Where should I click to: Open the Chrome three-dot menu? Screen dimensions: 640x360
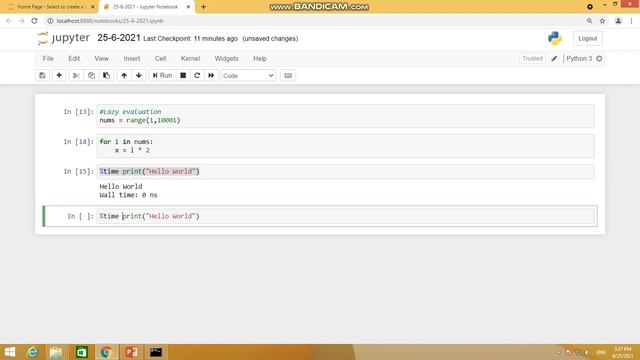[631, 21]
